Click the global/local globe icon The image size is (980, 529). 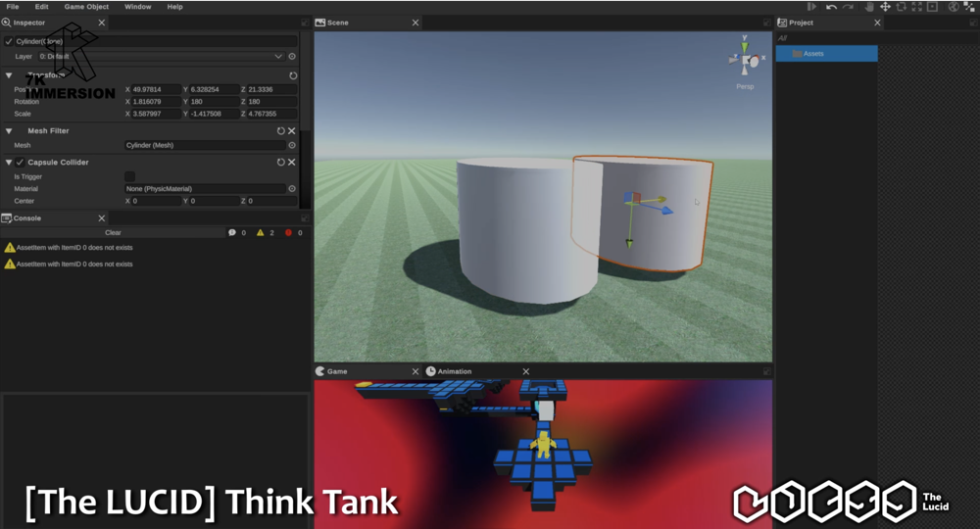coord(953,7)
